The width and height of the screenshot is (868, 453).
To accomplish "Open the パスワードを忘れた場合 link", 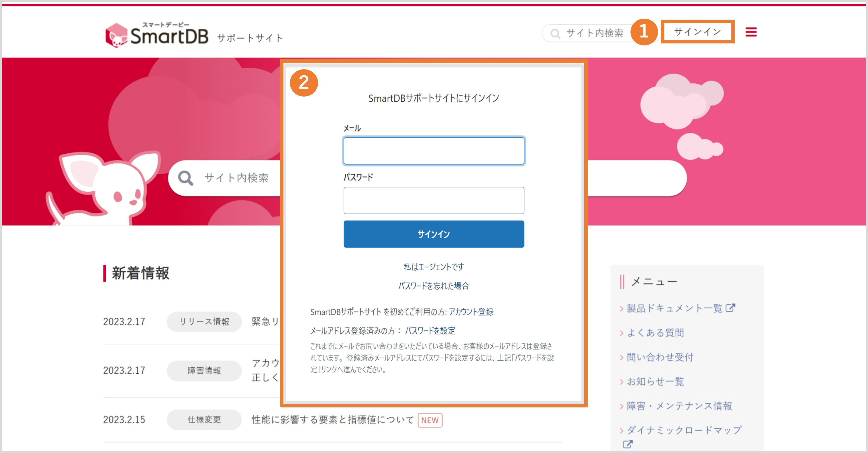I will 434,286.
